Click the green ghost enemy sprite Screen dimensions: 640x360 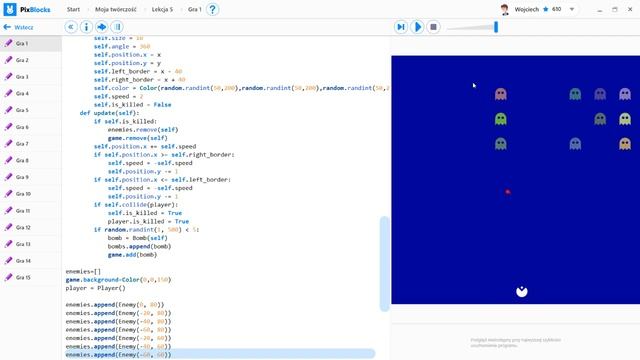500,119
